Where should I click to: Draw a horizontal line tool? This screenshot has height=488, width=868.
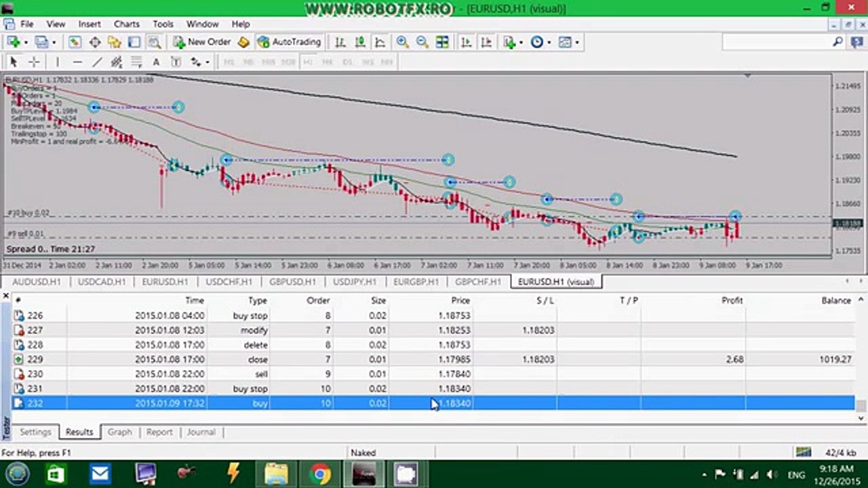tap(77, 62)
